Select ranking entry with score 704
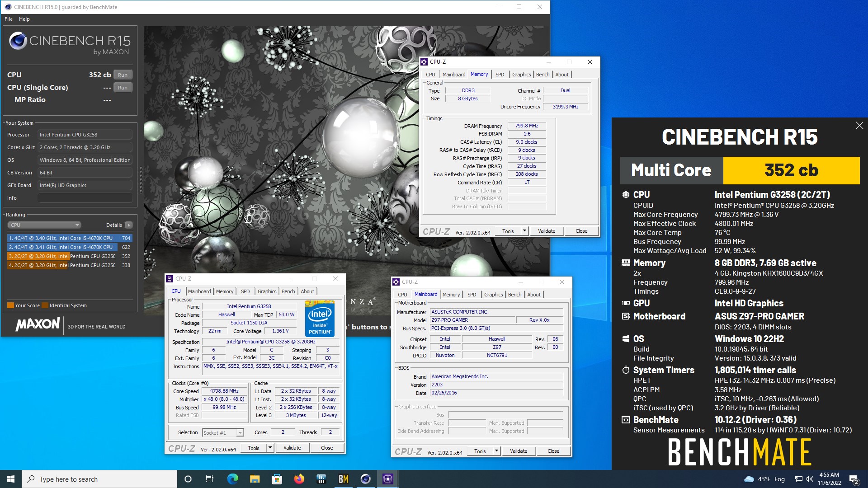The image size is (868, 488). click(70, 238)
